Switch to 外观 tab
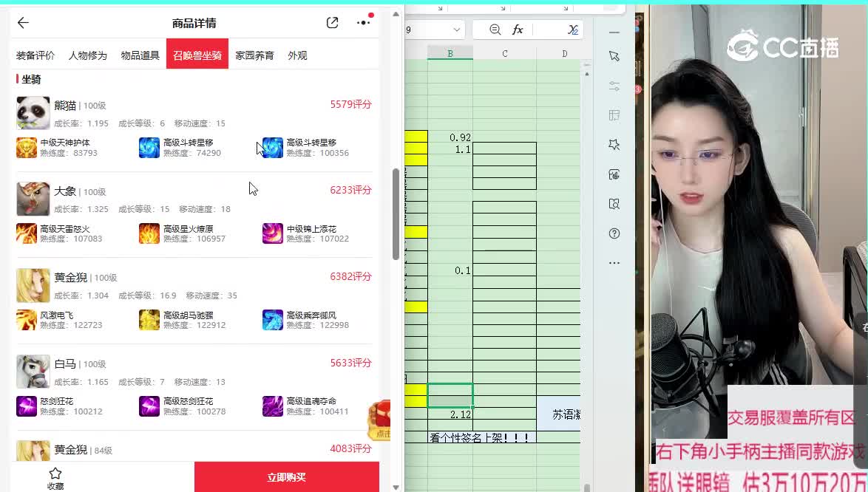 [297, 55]
